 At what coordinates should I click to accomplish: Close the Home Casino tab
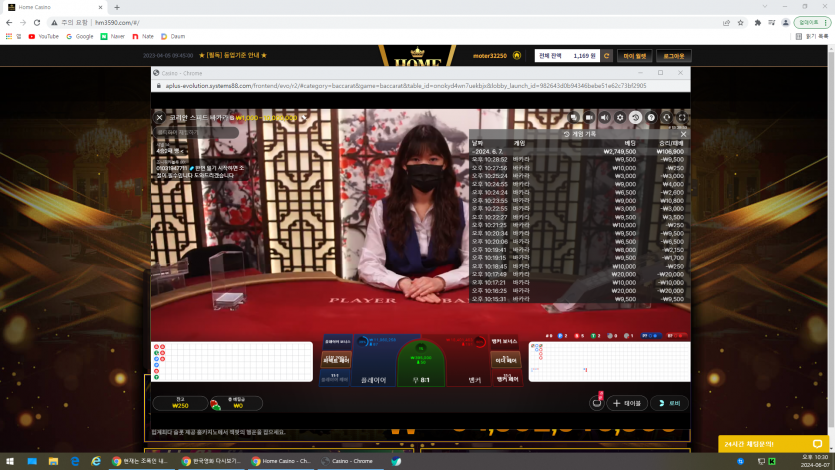coord(100,7)
